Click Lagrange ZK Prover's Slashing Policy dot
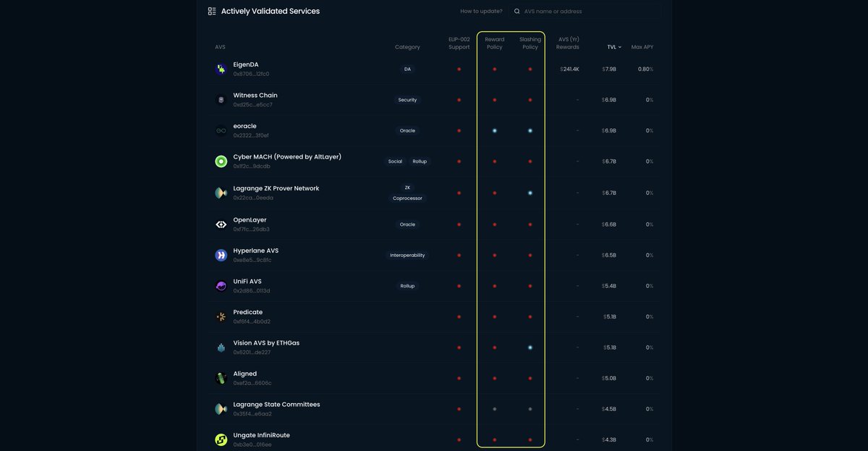Image resolution: width=868 pixels, height=451 pixels. point(530,193)
